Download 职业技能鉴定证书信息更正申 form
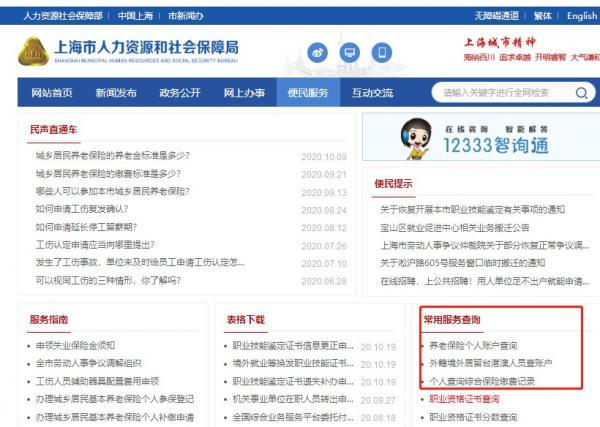The width and height of the screenshot is (600, 427). tap(293, 346)
